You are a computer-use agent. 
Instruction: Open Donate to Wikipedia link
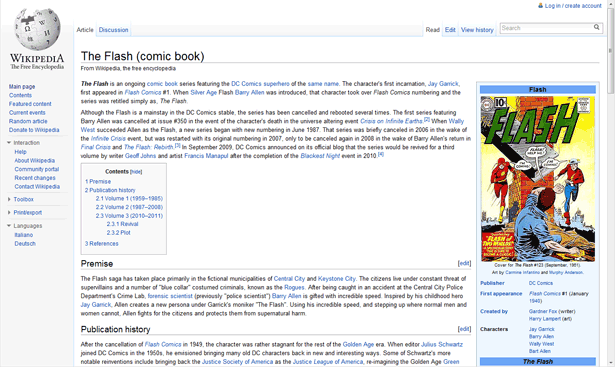click(x=34, y=130)
